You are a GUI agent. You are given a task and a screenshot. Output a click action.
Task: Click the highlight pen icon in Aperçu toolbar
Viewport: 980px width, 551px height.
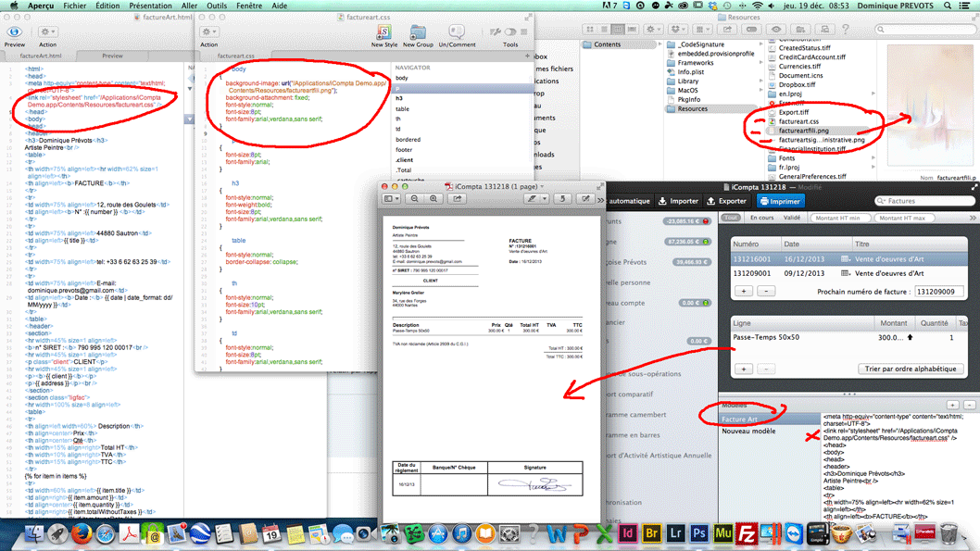[x=532, y=199]
